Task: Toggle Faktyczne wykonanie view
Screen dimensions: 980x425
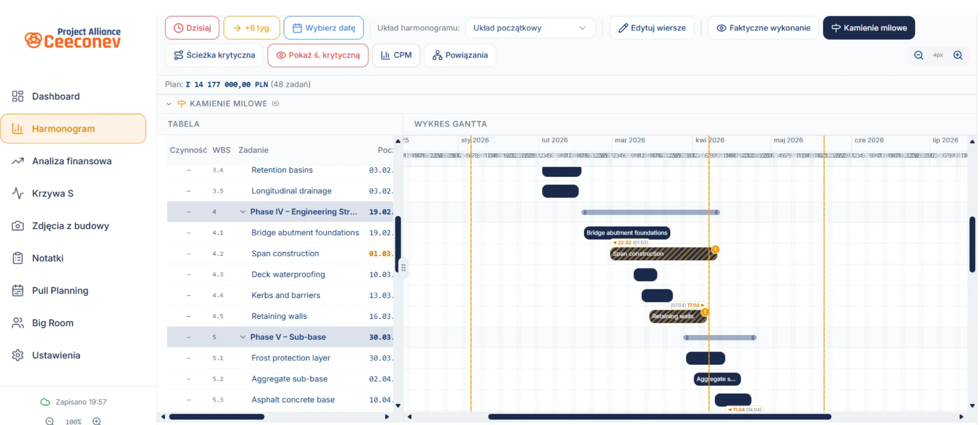Action: 763,28
